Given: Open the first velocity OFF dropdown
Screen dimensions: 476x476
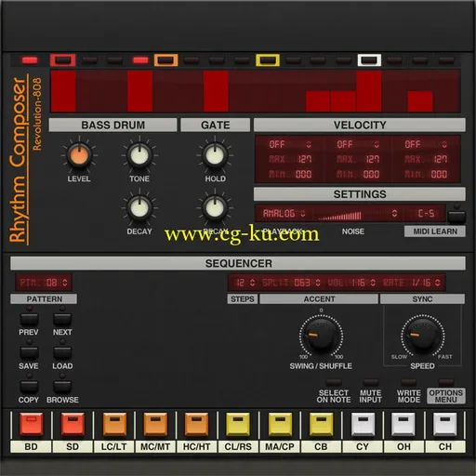Looking at the screenshot, I should point(290,144).
